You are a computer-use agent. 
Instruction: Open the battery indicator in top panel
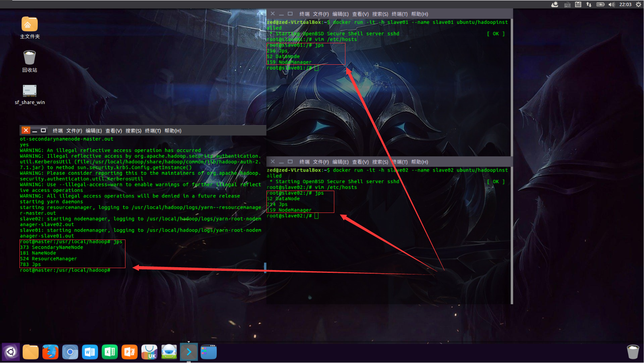601,4
